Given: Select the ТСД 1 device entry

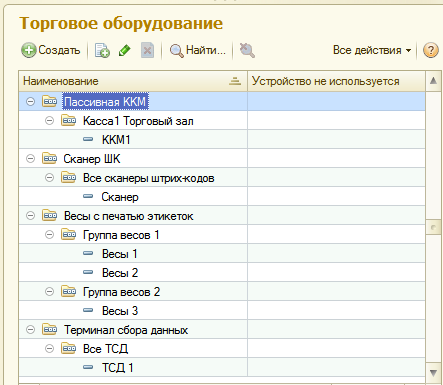Looking at the screenshot, I should [x=118, y=368].
